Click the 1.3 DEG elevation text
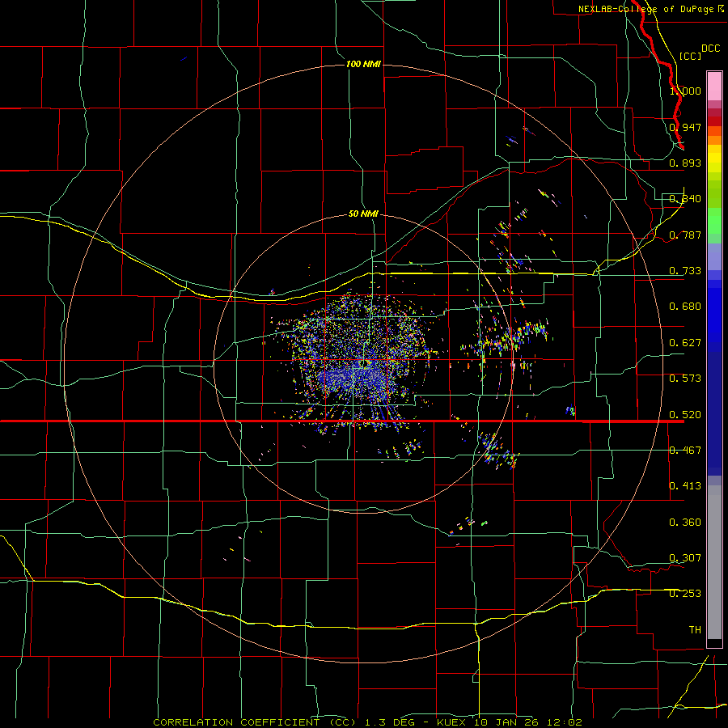 tap(390, 722)
